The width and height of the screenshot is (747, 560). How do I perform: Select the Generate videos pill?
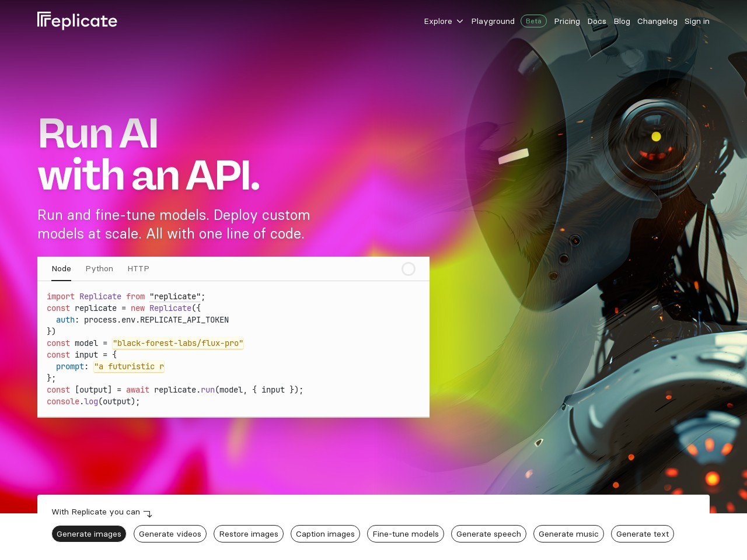pyautogui.click(x=170, y=534)
